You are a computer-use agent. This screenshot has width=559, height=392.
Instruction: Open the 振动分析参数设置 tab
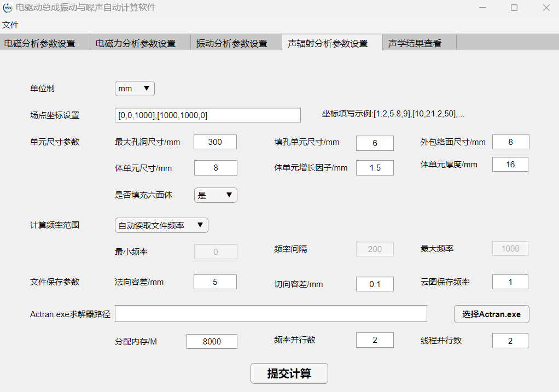coord(232,43)
